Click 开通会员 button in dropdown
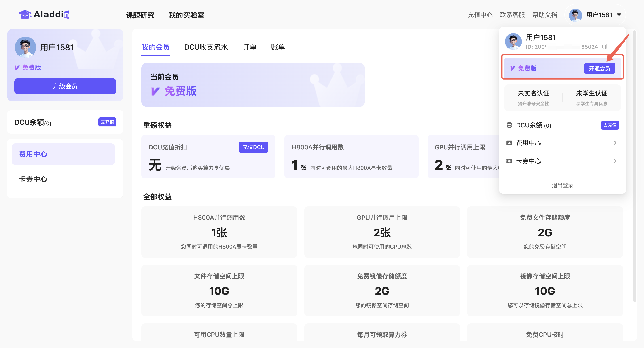Screen dimensions: 644x348 tap(599, 68)
